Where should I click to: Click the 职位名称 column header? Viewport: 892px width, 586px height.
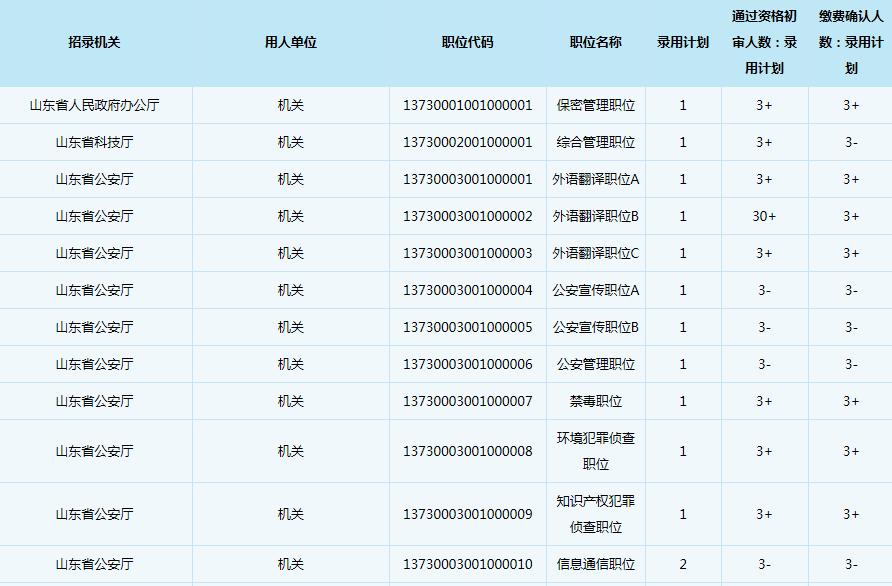click(596, 43)
